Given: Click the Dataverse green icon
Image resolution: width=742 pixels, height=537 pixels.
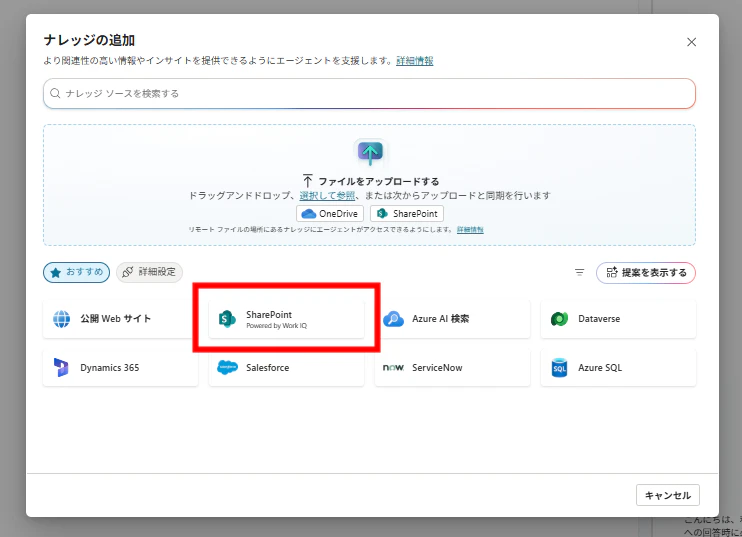Looking at the screenshot, I should click(559, 319).
